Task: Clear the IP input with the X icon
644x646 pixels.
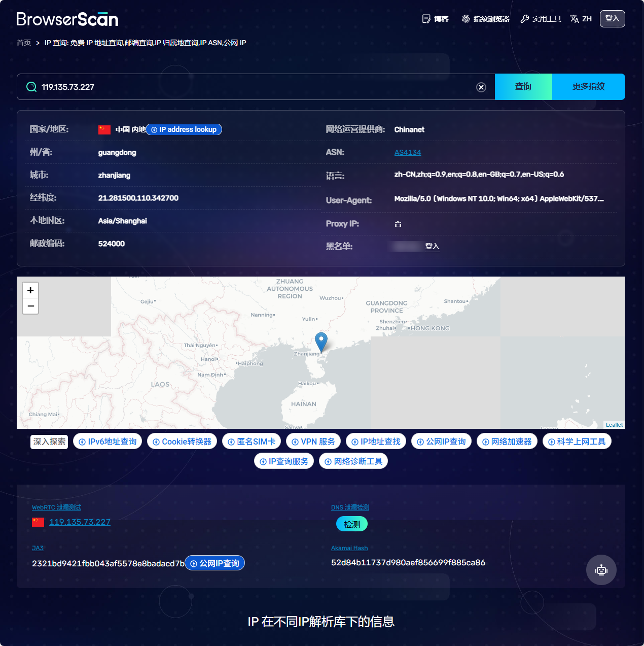Action: tap(481, 87)
